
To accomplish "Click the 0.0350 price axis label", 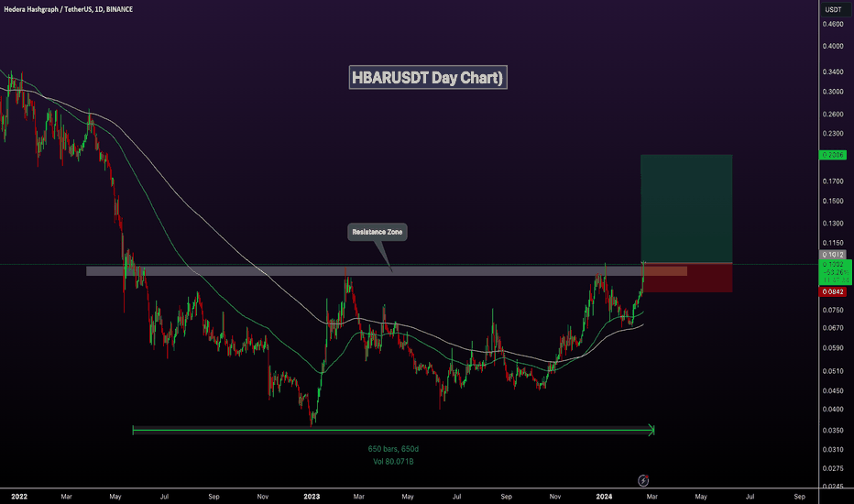I will 833,431.
